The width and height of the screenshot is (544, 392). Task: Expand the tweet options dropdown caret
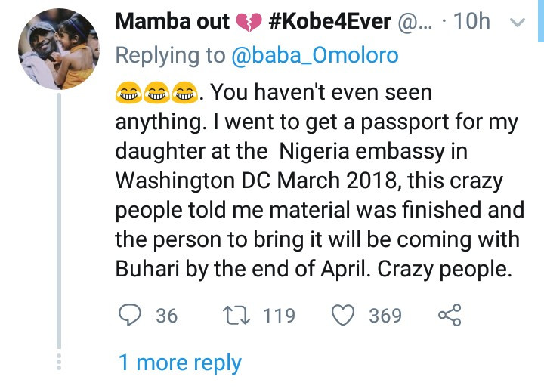518,23
